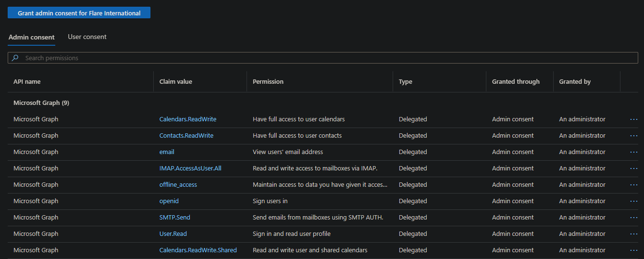Open ellipsis menu for Calendars.ReadWrite.Shared row
Viewport: 644px width, 259px height.
(633, 250)
